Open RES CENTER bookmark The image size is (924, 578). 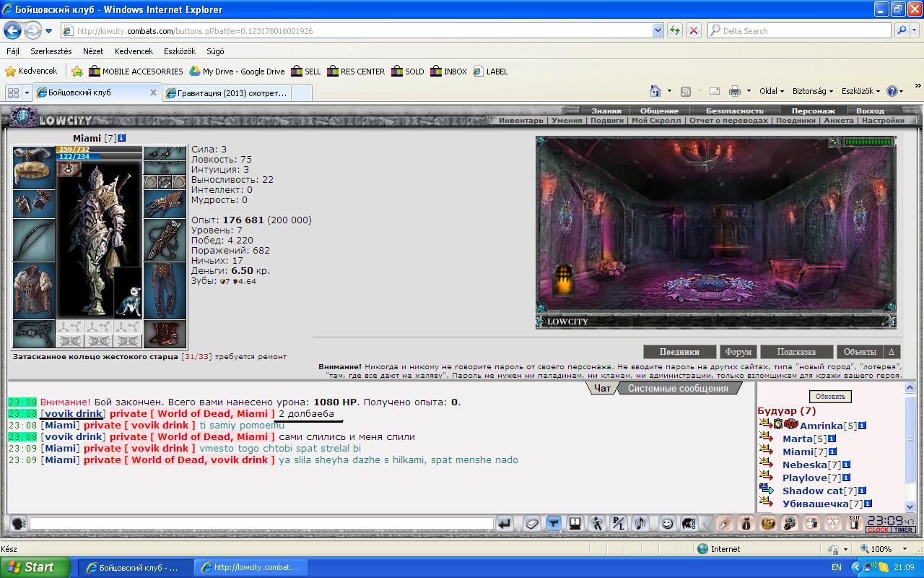tap(356, 72)
